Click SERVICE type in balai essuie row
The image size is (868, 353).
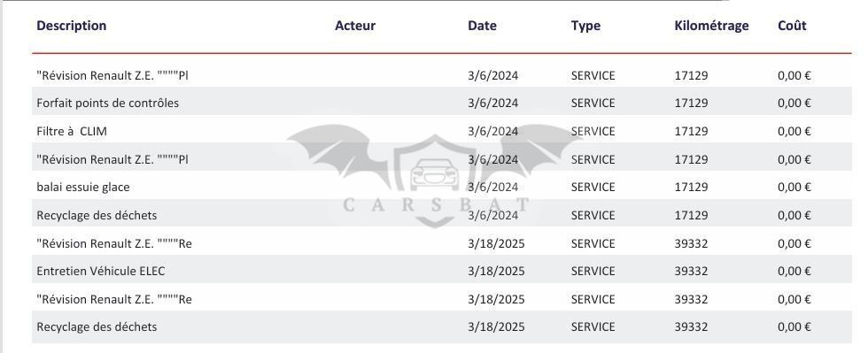coord(593,187)
